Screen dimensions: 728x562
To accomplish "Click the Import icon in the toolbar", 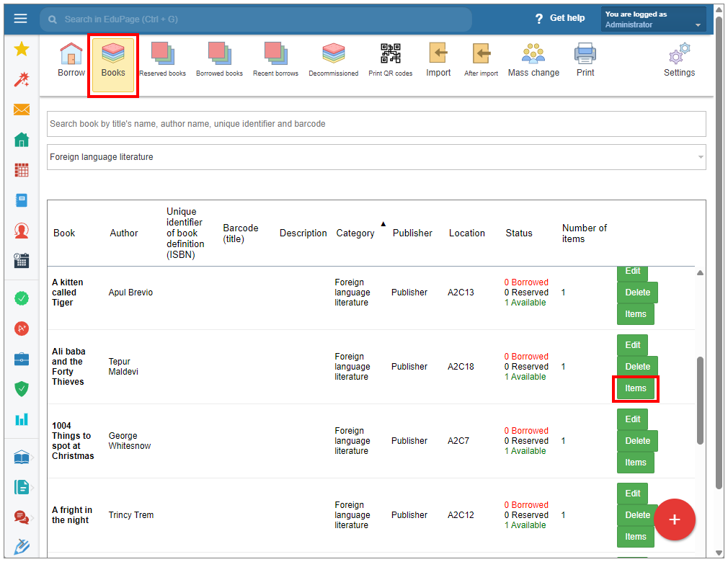I will coord(438,59).
